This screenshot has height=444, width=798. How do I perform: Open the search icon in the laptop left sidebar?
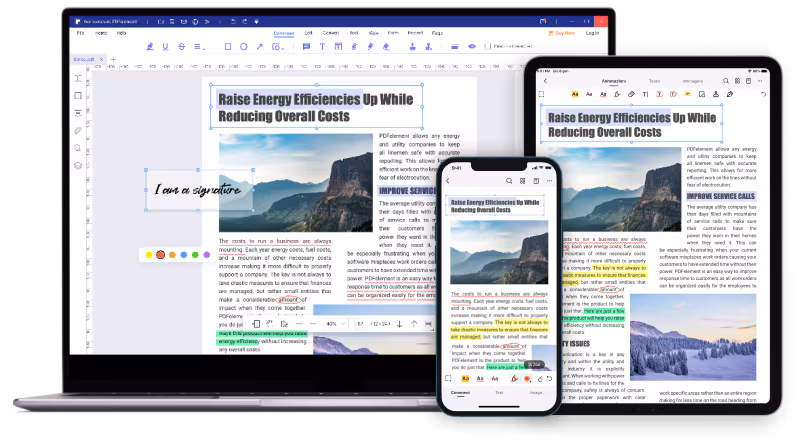78,148
